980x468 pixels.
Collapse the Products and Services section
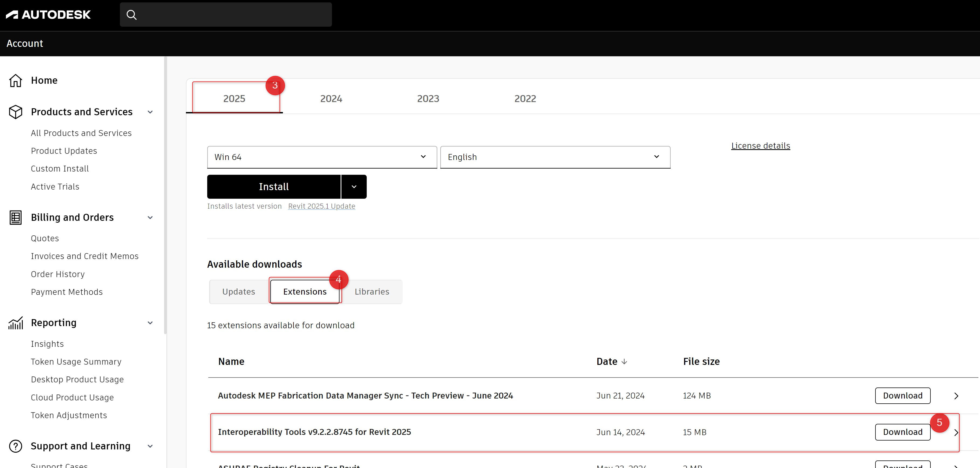pyautogui.click(x=150, y=112)
